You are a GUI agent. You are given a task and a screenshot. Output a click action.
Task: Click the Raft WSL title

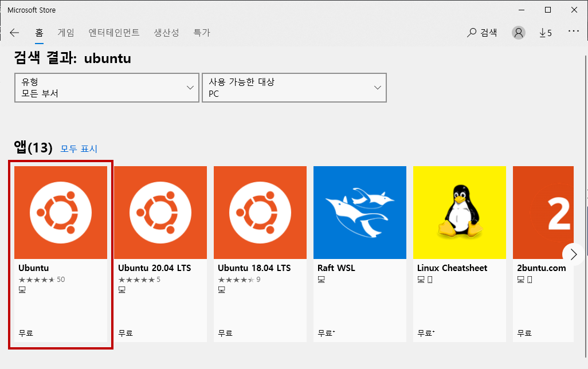pyautogui.click(x=336, y=268)
